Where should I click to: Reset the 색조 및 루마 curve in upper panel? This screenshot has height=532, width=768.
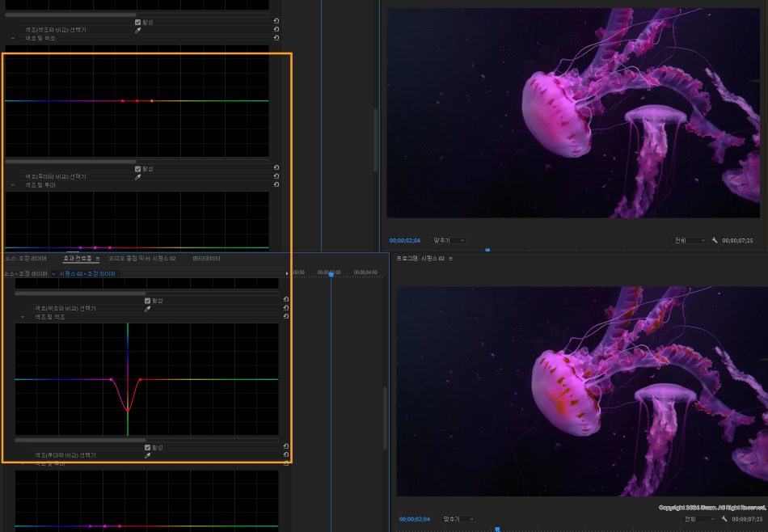276,184
